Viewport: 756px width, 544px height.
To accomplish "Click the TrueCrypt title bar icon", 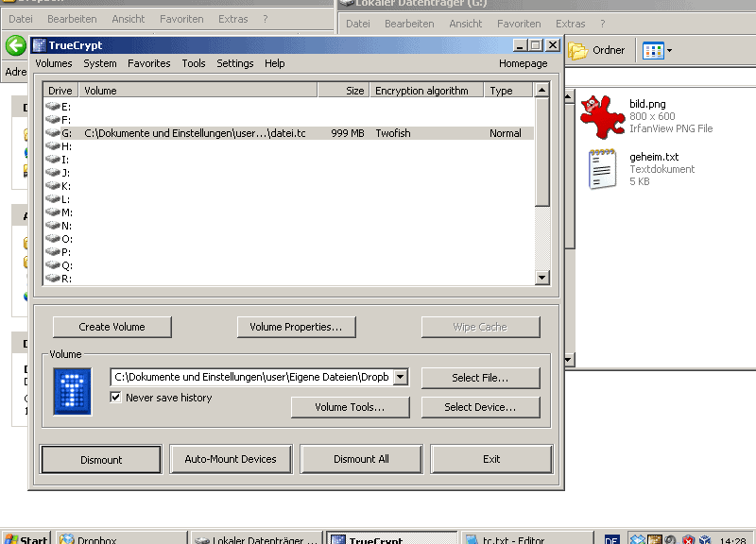I will pos(40,45).
